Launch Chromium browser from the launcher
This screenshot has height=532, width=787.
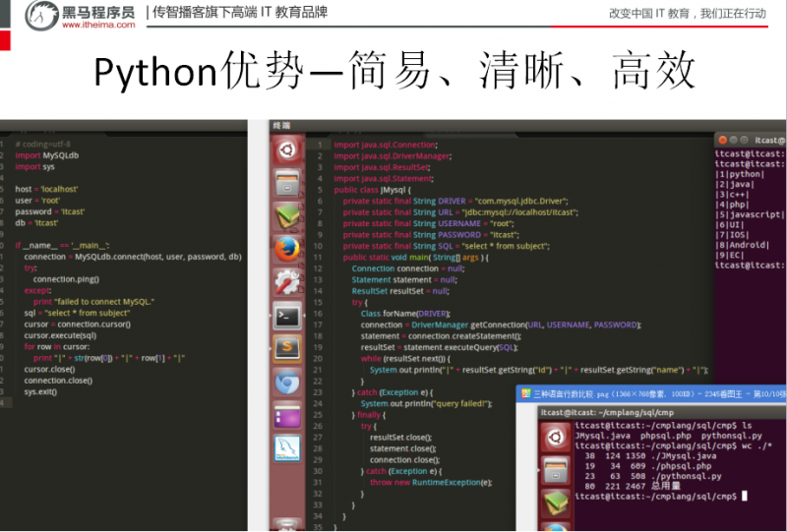(286, 382)
